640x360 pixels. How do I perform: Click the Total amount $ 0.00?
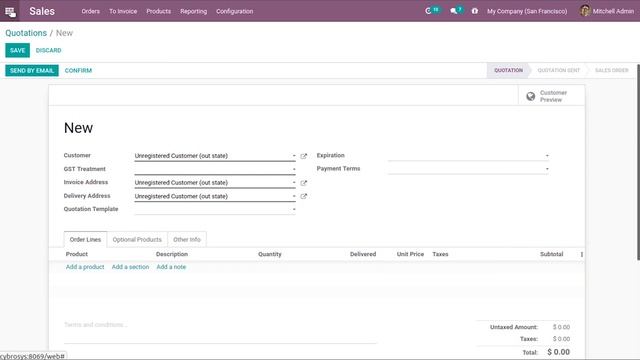point(558,352)
